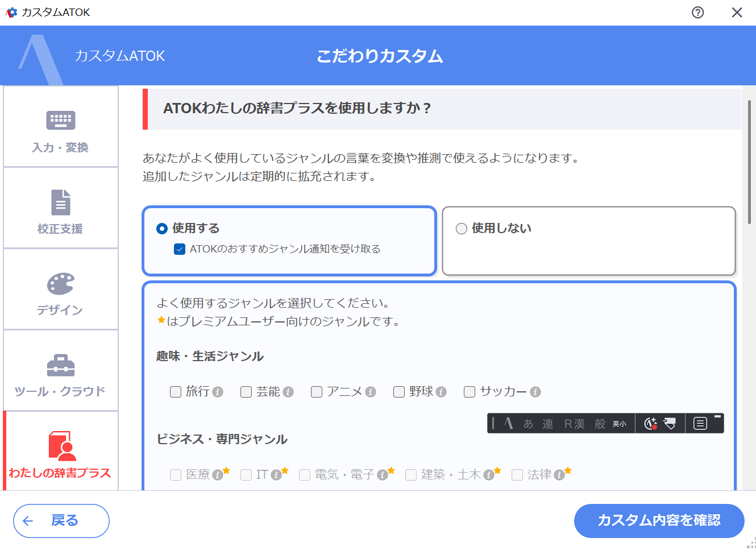756x550 pixels.
Task: Toggle ATOKのおすすめジャンル通知を受け取る checkbox
Action: tap(180, 249)
